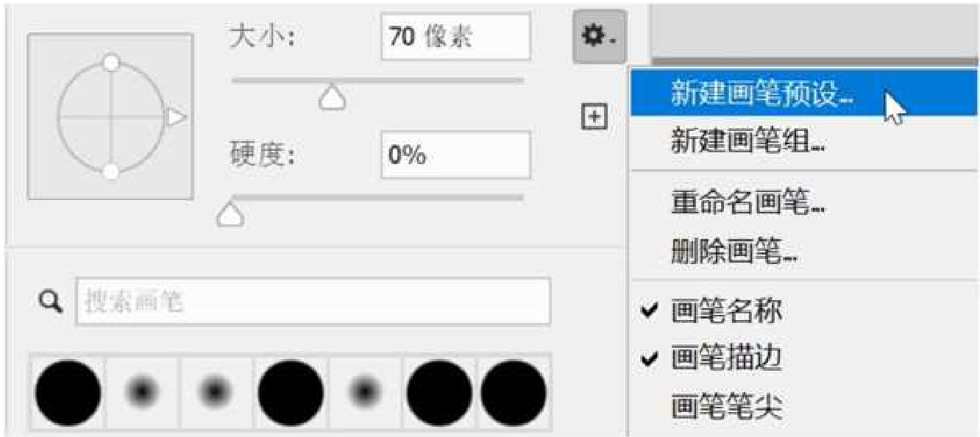Select the first hard round brush thumbnail
This screenshot has width=980, height=437.
[x=68, y=393]
